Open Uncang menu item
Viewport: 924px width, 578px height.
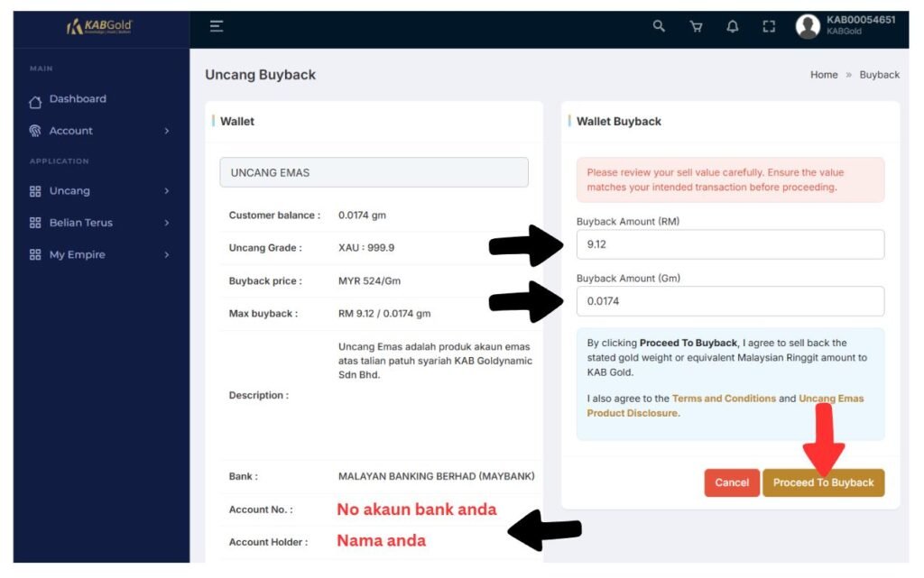[69, 190]
